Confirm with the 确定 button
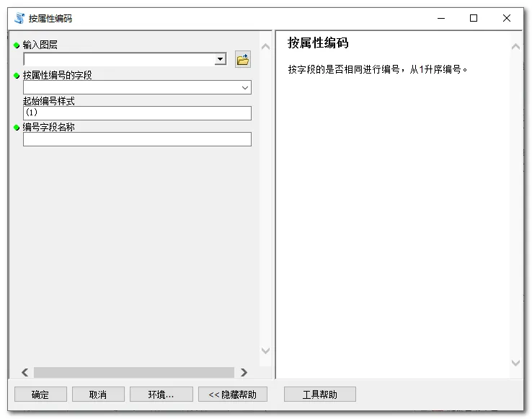532x419 pixels. [40, 394]
